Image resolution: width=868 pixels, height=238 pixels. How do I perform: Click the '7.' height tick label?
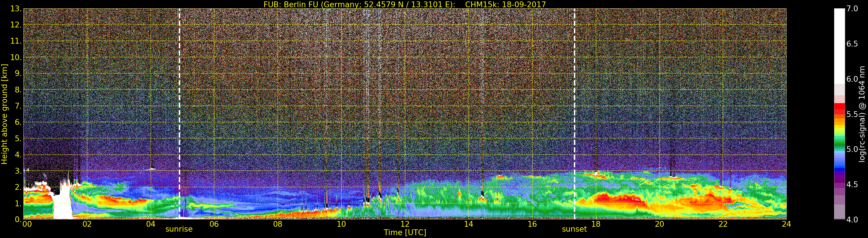coord(18,106)
